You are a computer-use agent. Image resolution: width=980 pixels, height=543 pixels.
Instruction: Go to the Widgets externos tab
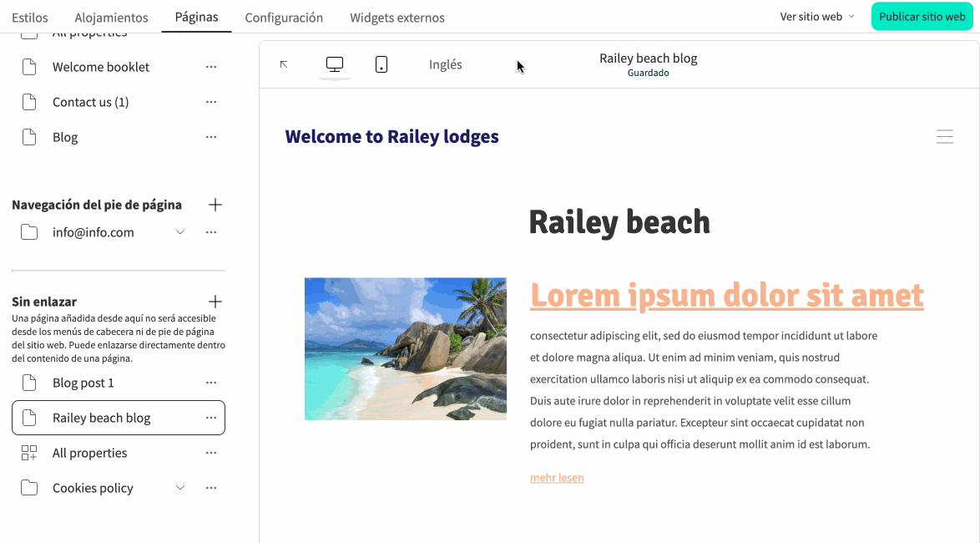click(x=397, y=18)
